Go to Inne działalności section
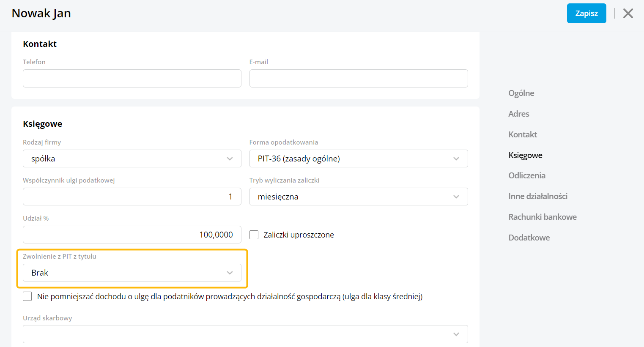The image size is (644, 347). [x=537, y=196]
